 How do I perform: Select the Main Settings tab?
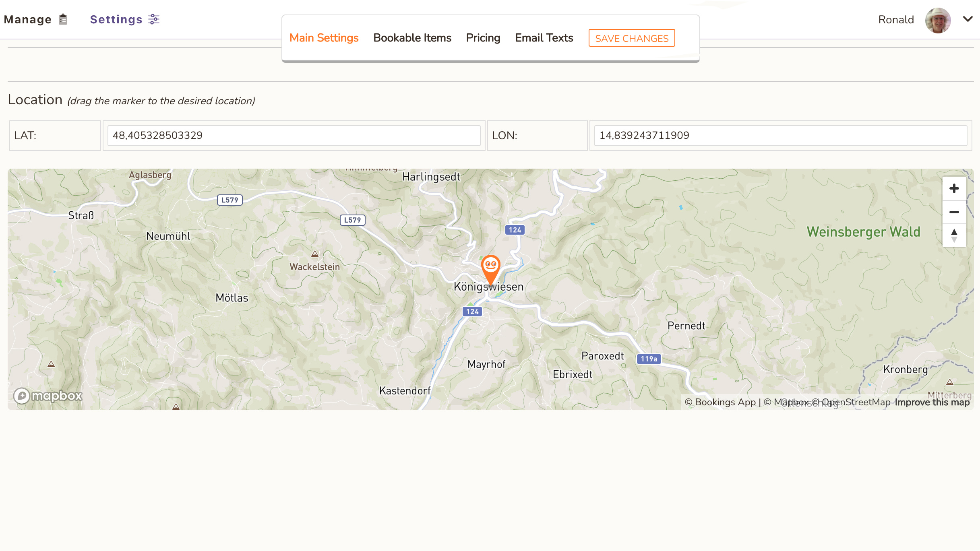tap(324, 38)
